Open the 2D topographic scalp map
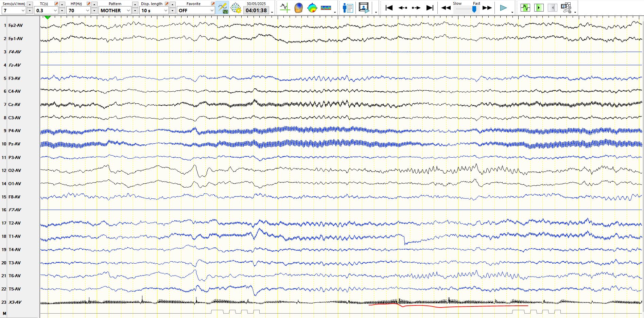This screenshot has height=318, width=644. coord(312,7)
